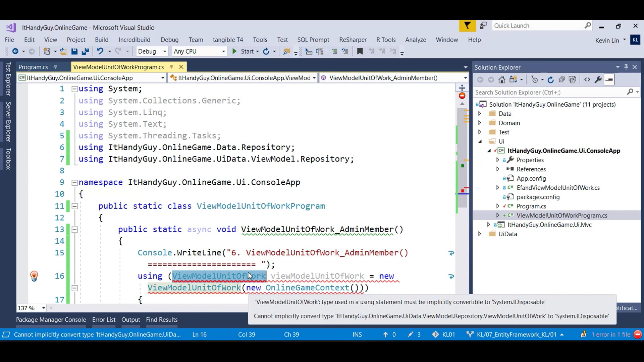Open the editor zoom level dropdown
This screenshot has width=644, height=362.
point(44,308)
